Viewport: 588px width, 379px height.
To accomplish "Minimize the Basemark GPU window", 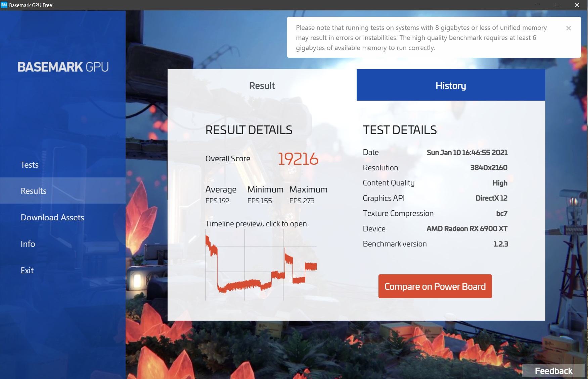I will [x=538, y=5].
